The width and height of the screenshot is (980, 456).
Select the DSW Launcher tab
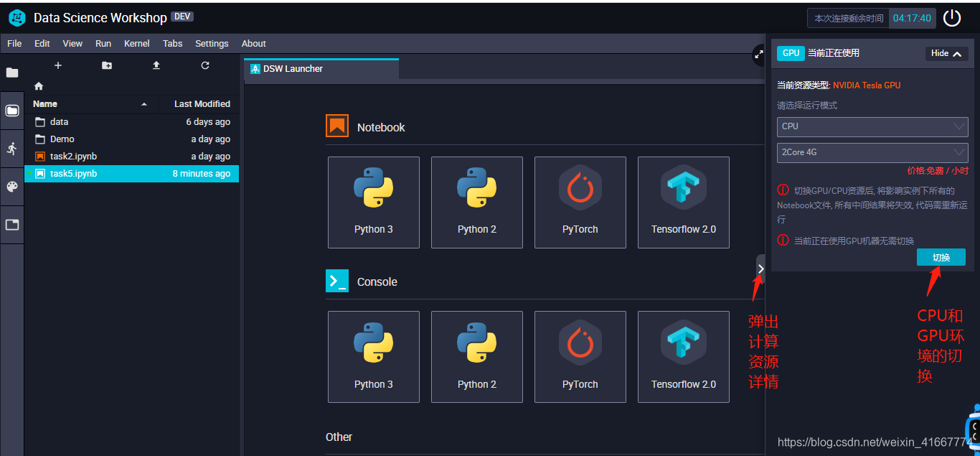pos(321,69)
